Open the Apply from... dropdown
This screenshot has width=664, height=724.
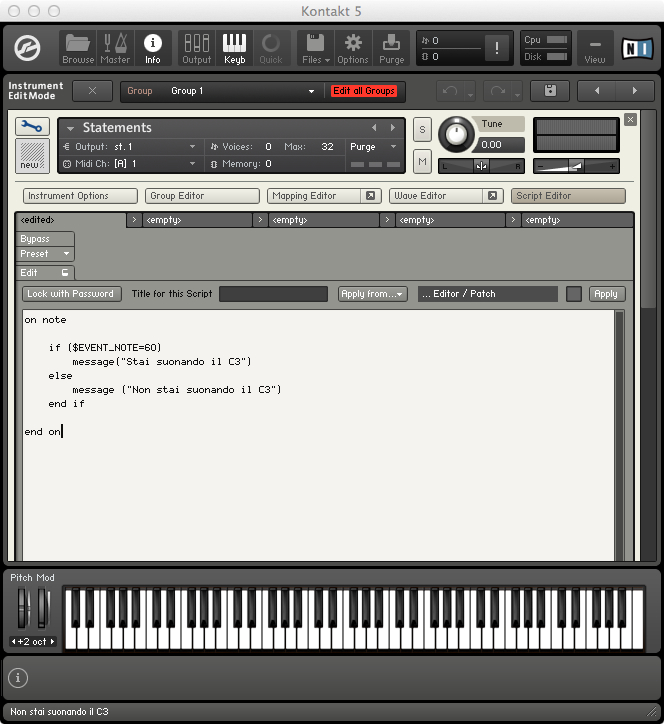click(x=372, y=294)
